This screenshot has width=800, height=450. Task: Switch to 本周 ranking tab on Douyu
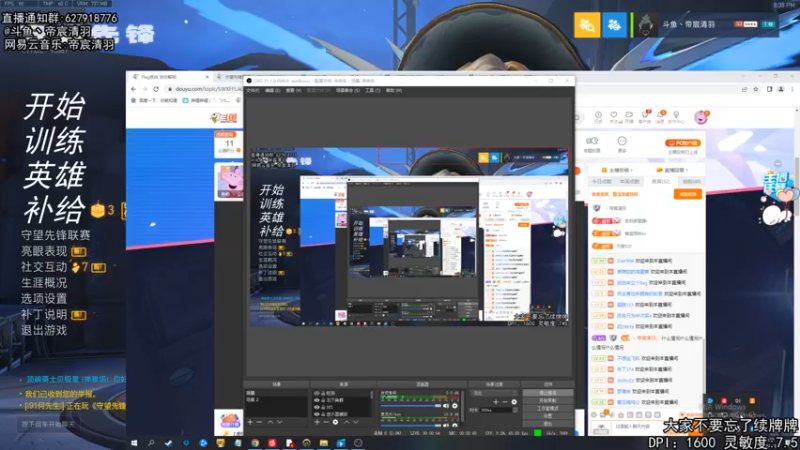pos(630,182)
